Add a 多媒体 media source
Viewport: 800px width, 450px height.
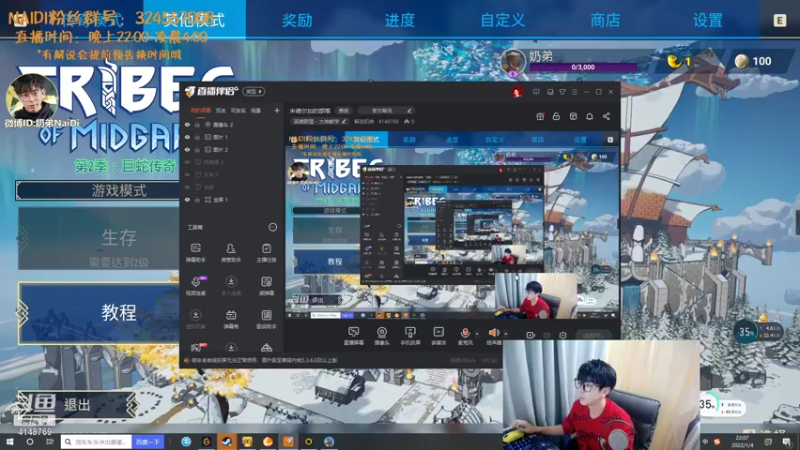438,336
